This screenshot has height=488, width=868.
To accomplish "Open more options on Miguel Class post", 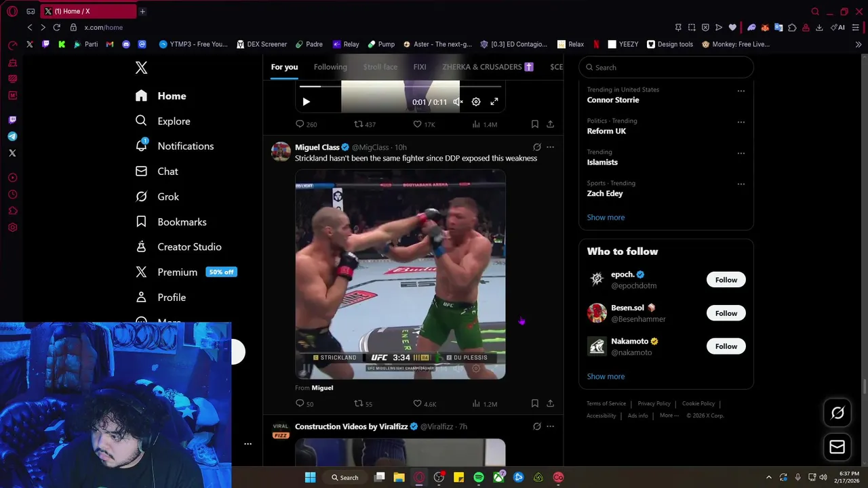I will point(550,147).
